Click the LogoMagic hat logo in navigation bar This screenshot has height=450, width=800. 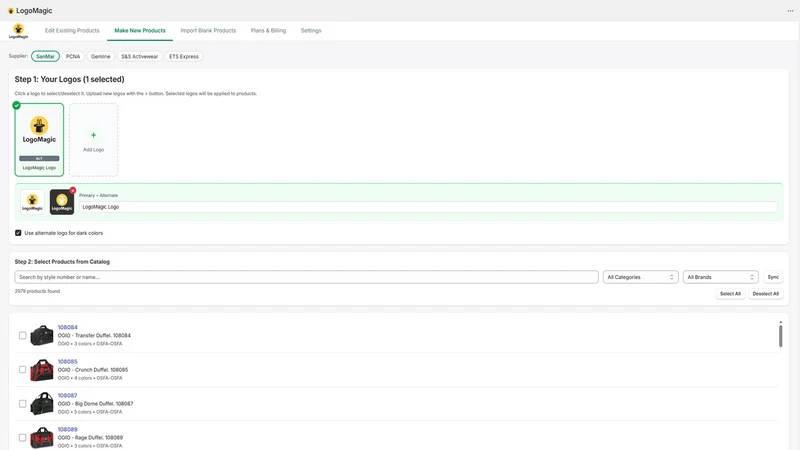click(x=18, y=31)
